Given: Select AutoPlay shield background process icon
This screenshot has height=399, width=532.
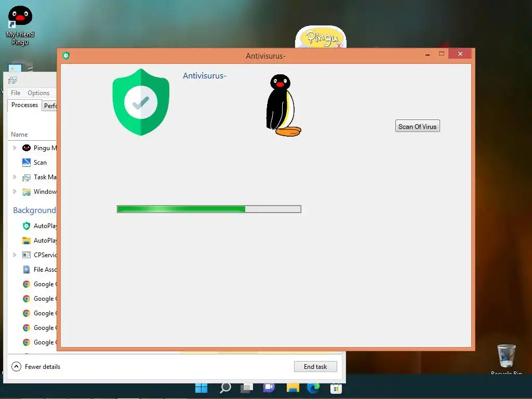Looking at the screenshot, I should click(26, 226).
